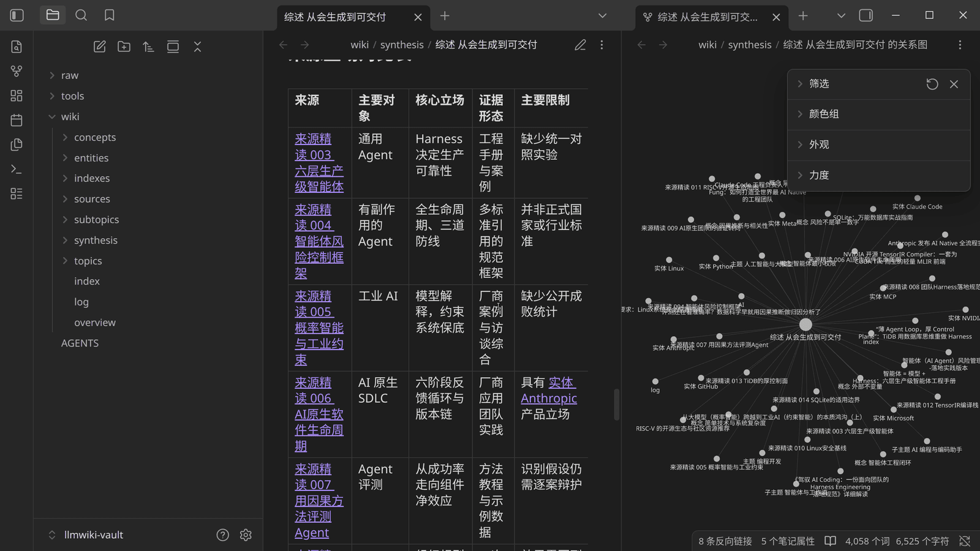Switch vault via llmwiki-vault selector

[86, 535]
